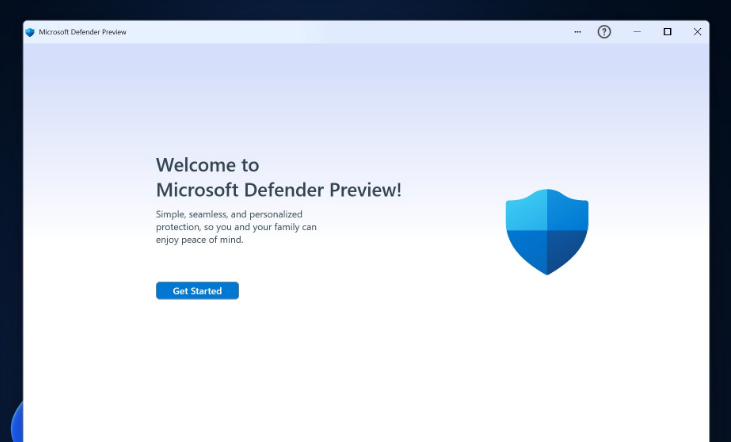Image resolution: width=731 pixels, height=442 pixels.
Task: Click the 'Welcome to' heading text
Action: [x=207, y=165]
